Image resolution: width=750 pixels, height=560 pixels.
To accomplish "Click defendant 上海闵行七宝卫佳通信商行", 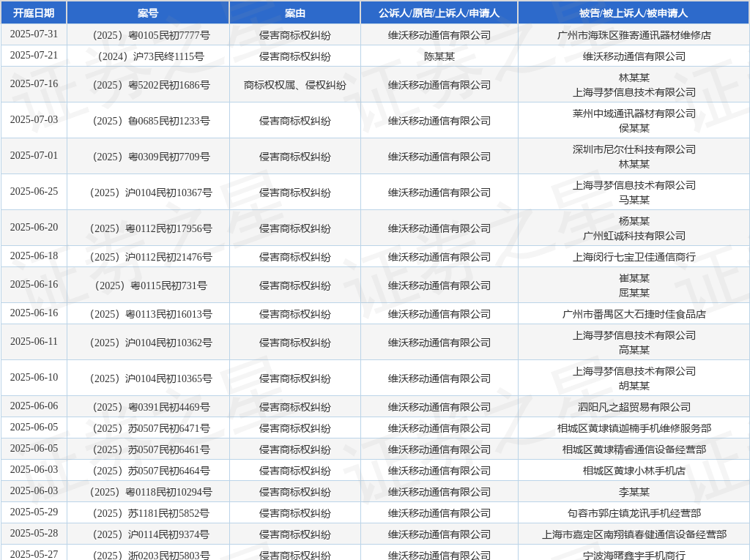I will click(x=634, y=257).
